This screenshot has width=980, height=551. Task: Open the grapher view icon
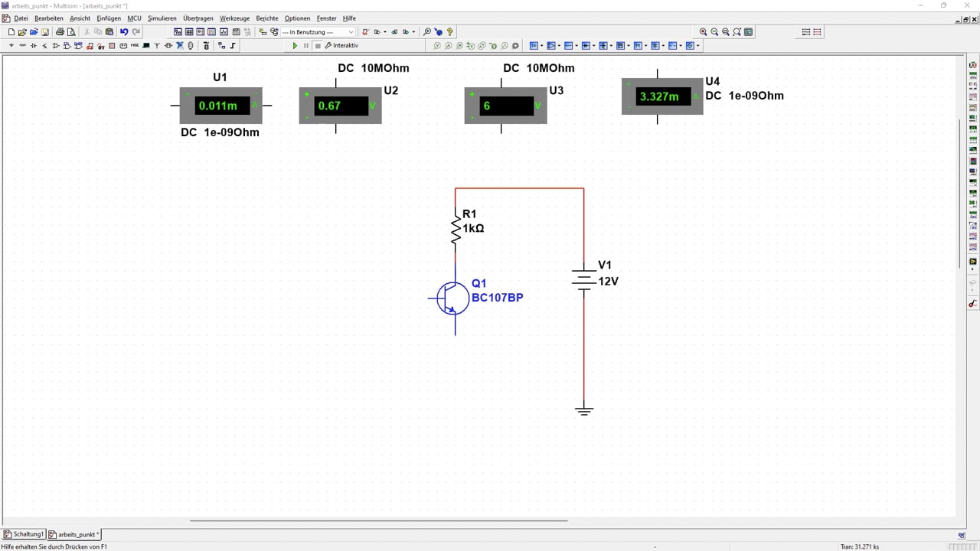pos(224,32)
